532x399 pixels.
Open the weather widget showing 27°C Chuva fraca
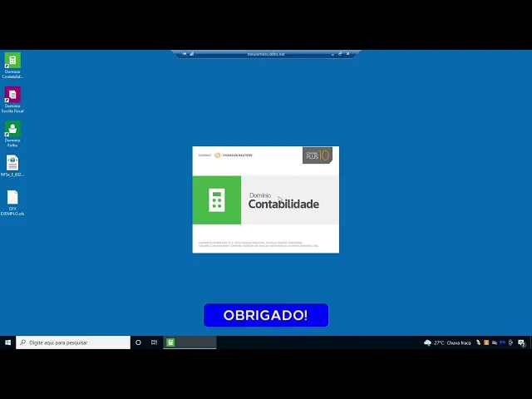447,342
